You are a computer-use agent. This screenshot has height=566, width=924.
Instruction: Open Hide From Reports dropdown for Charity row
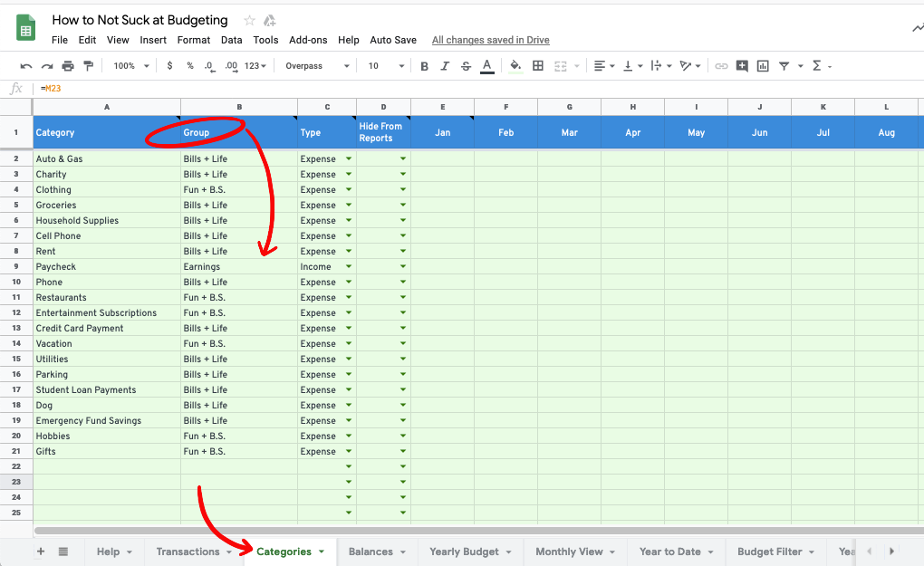403,175
